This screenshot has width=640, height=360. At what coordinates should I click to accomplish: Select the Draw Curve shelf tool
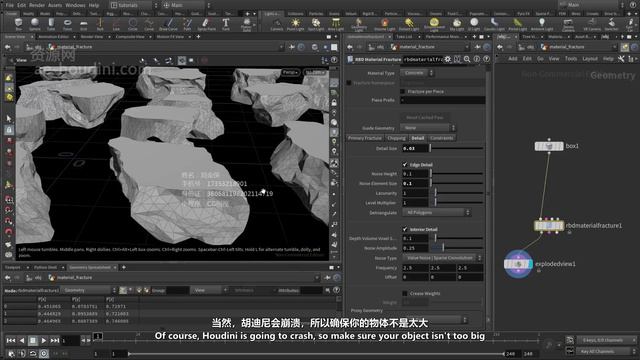[x=168, y=24]
